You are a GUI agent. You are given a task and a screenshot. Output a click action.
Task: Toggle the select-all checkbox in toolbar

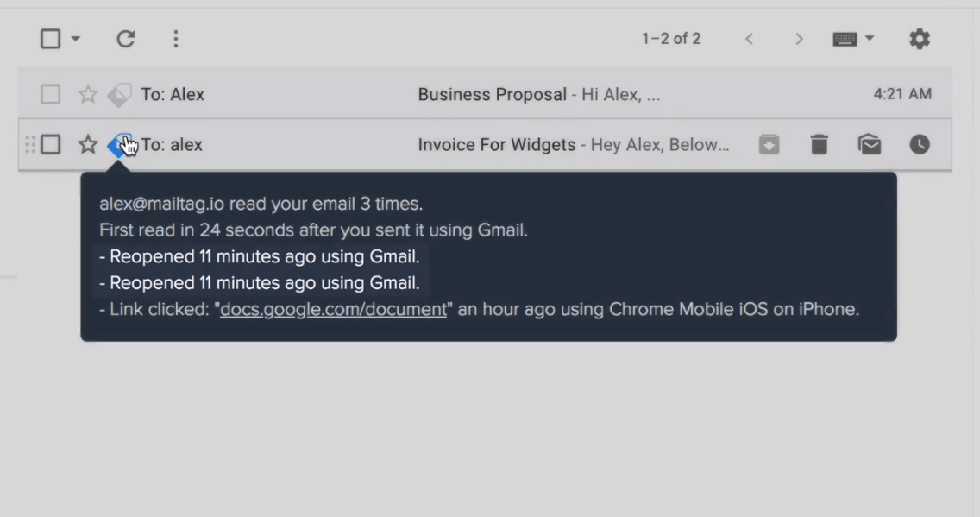[x=51, y=39]
